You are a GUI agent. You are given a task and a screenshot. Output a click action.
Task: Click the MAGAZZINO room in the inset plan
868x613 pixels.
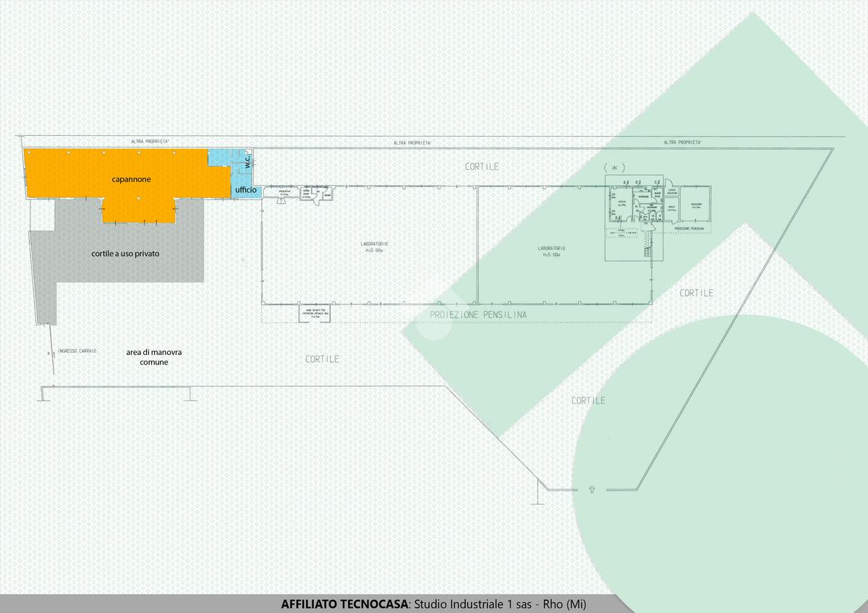pyautogui.click(x=696, y=206)
